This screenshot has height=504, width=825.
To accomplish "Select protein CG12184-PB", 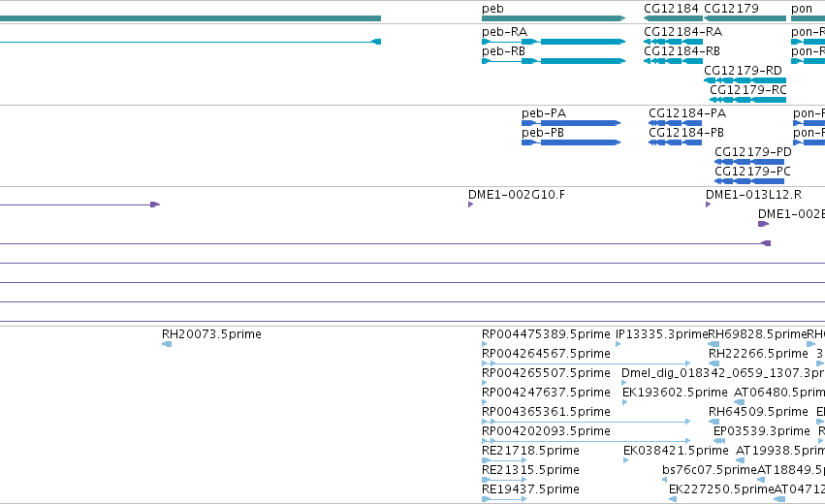I will (x=686, y=133).
